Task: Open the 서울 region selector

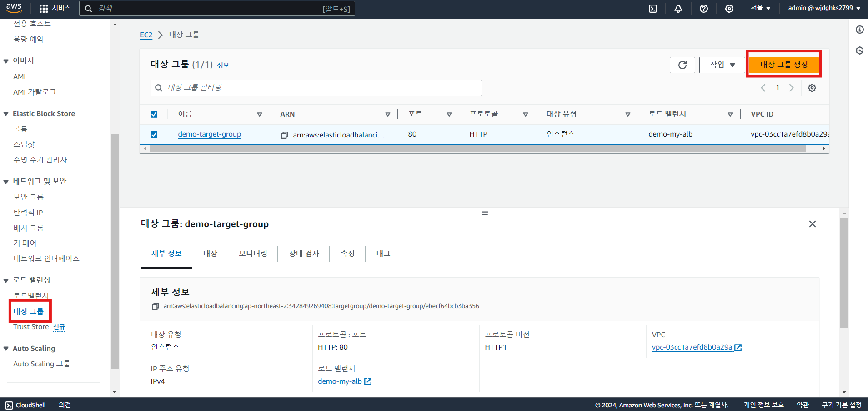Action: click(x=761, y=8)
